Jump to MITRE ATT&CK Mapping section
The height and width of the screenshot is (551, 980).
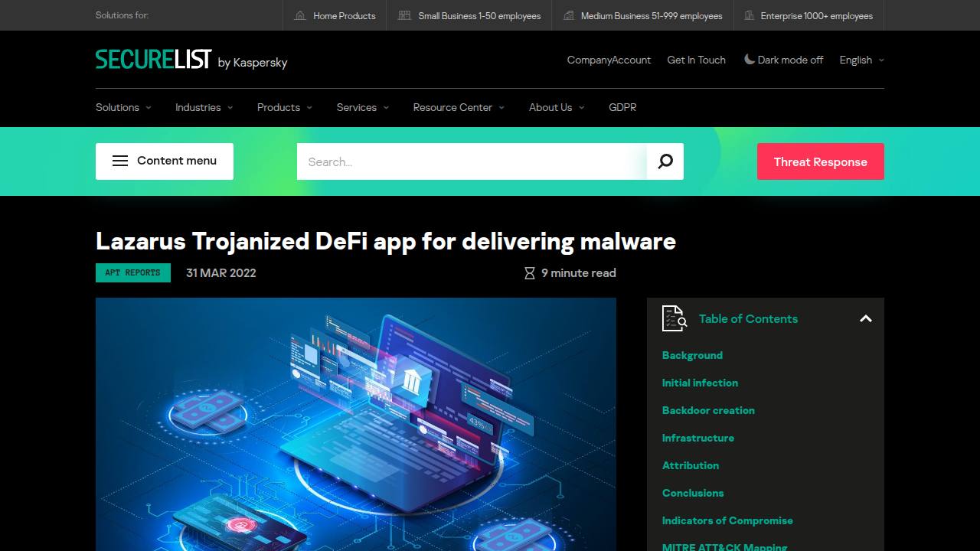pos(724,546)
